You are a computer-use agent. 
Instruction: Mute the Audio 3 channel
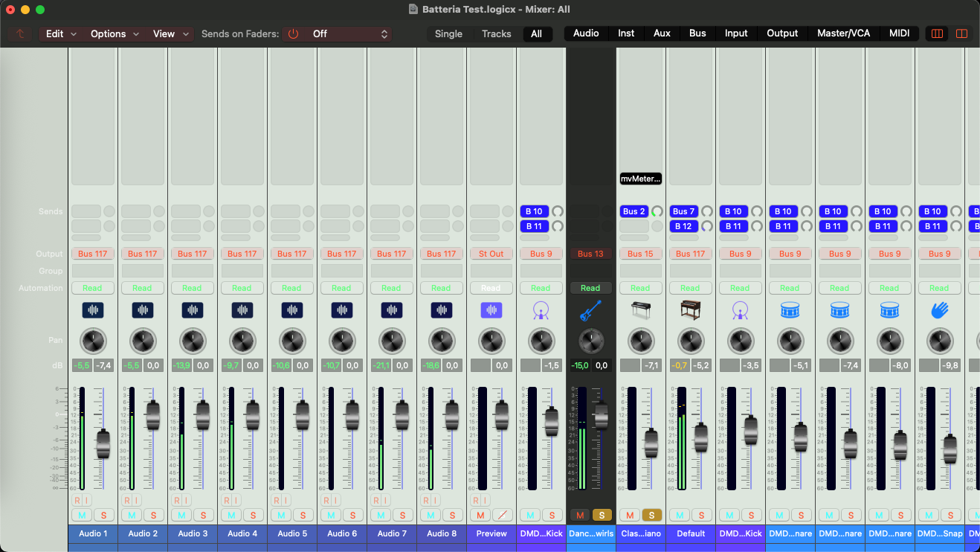click(181, 515)
